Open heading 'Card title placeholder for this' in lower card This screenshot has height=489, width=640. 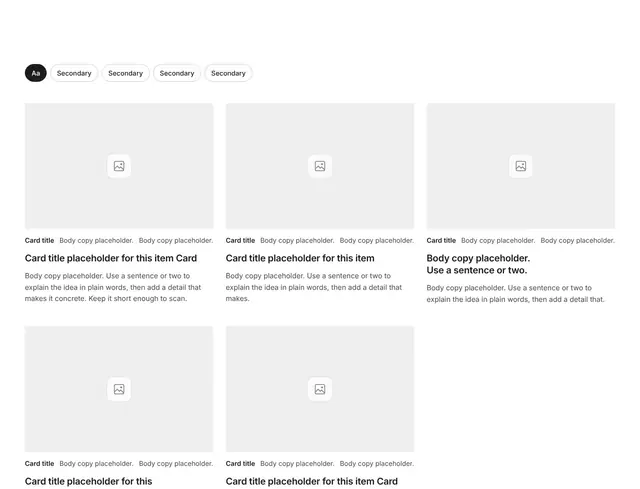tap(88, 481)
